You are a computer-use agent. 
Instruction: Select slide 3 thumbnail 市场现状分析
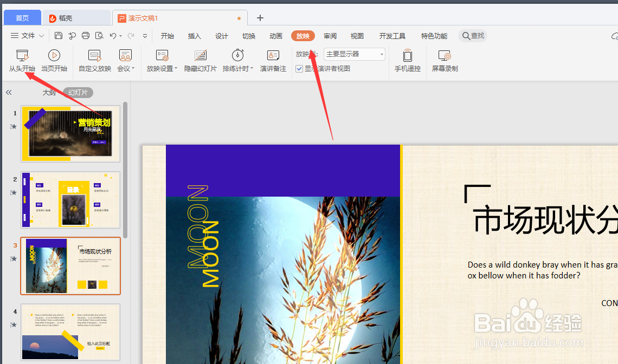pyautogui.click(x=70, y=266)
